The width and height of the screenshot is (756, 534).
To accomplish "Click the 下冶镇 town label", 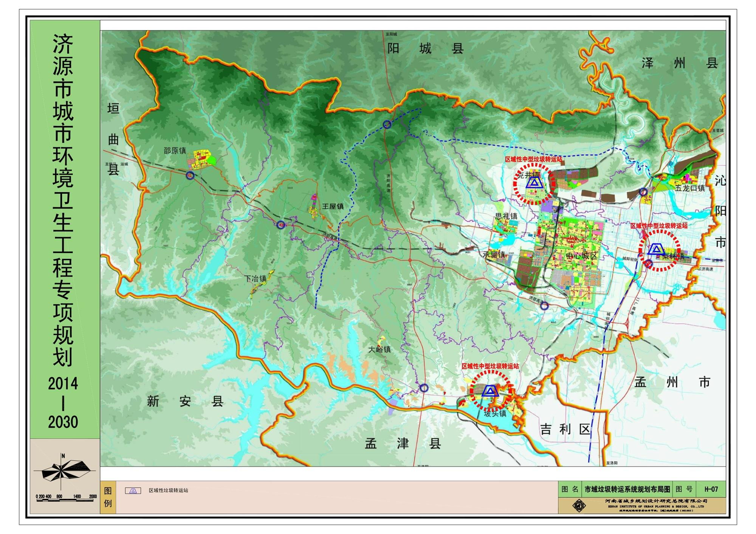I will [x=256, y=279].
